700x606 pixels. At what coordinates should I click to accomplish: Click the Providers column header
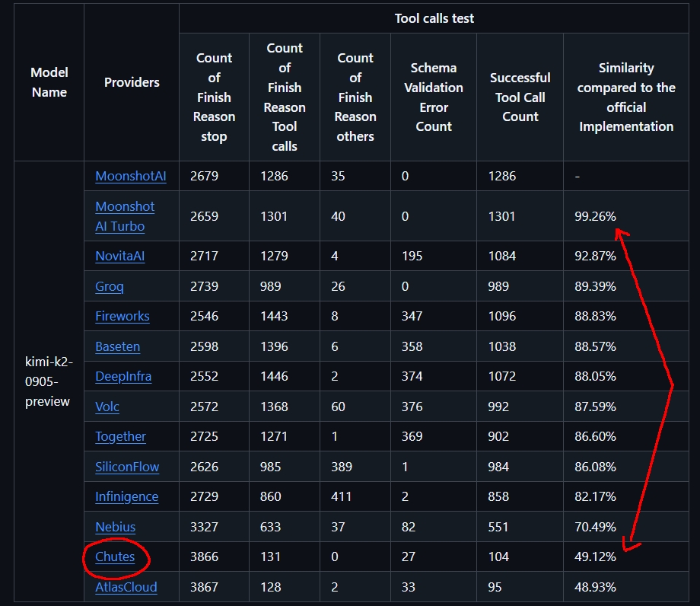(x=132, y=82)
